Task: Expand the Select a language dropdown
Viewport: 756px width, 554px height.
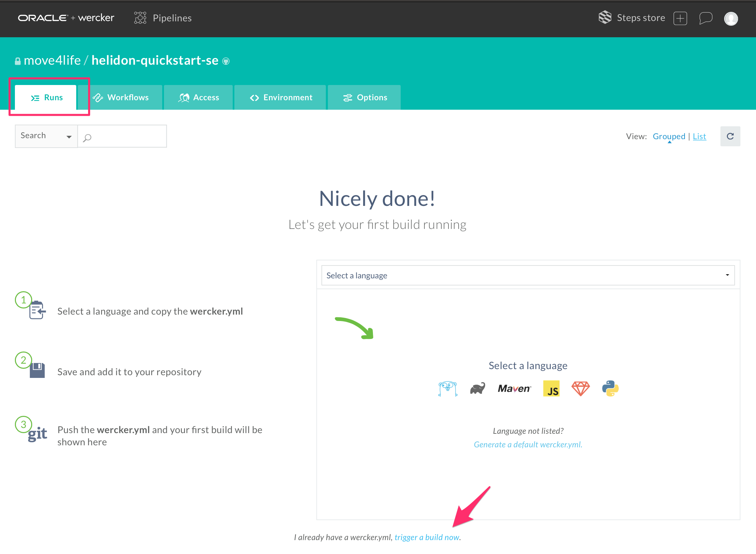Action: click(528, 275)
